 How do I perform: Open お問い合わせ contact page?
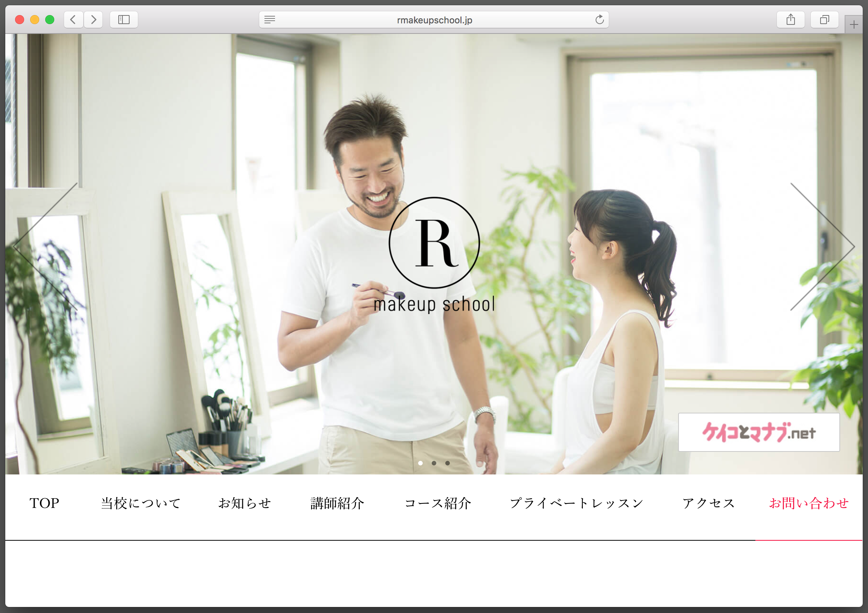[x=809, y=503]
